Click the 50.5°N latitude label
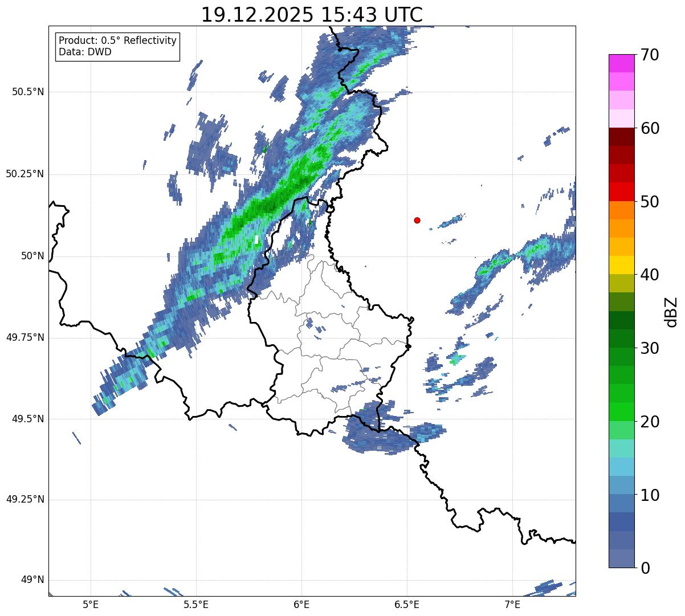The height and width of the screenshot is (616, 685). click(x=27, y=92)
